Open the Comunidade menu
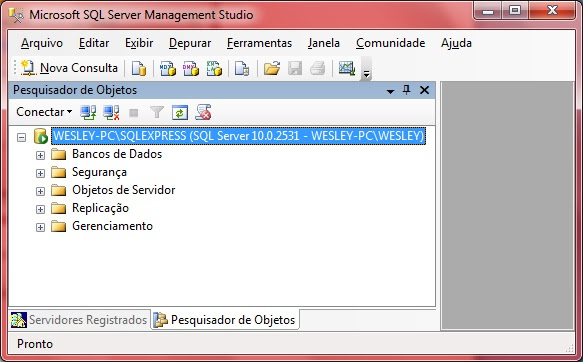This screenshot has height=362, width=583. [390, 43]
